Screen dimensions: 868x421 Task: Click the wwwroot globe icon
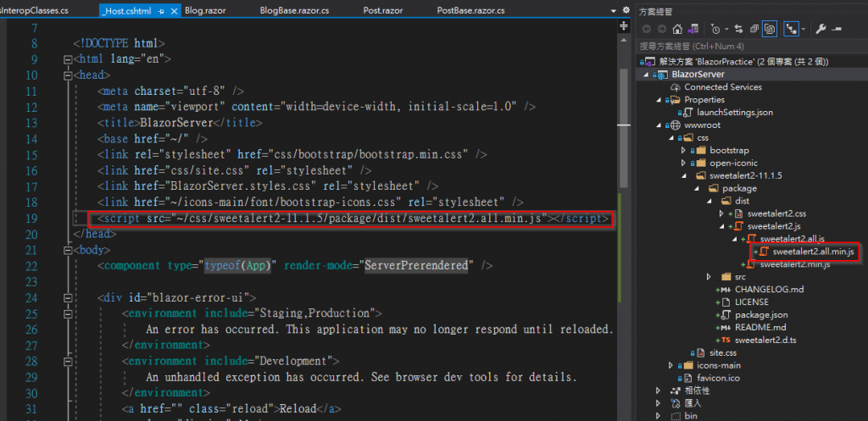tap(676, 125)
